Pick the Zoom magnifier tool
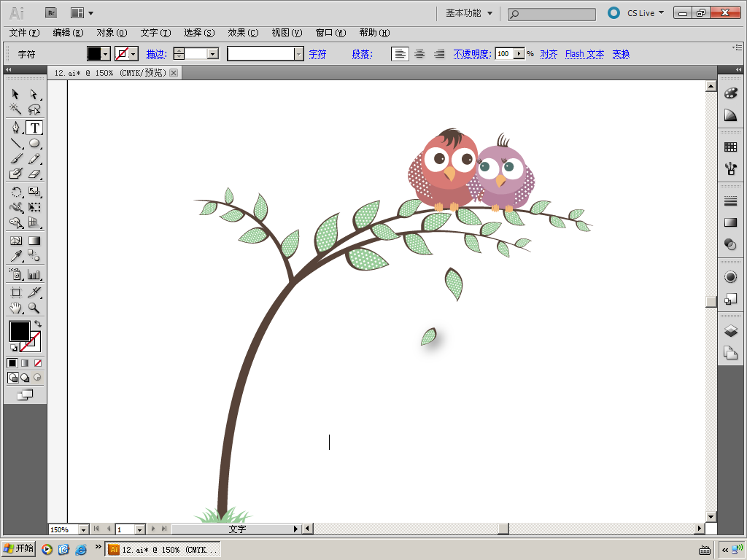This screenshot has width=747, height=560. click(34, 308)
